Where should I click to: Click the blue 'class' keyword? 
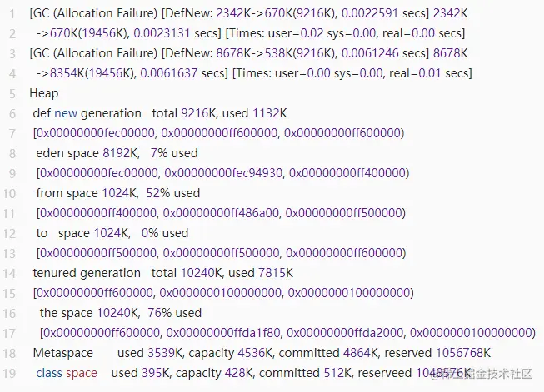coord(49,373)
